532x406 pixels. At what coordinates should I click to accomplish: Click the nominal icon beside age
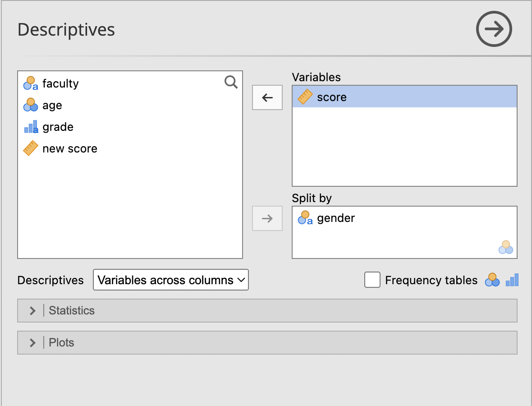click(x=30, y=105)
